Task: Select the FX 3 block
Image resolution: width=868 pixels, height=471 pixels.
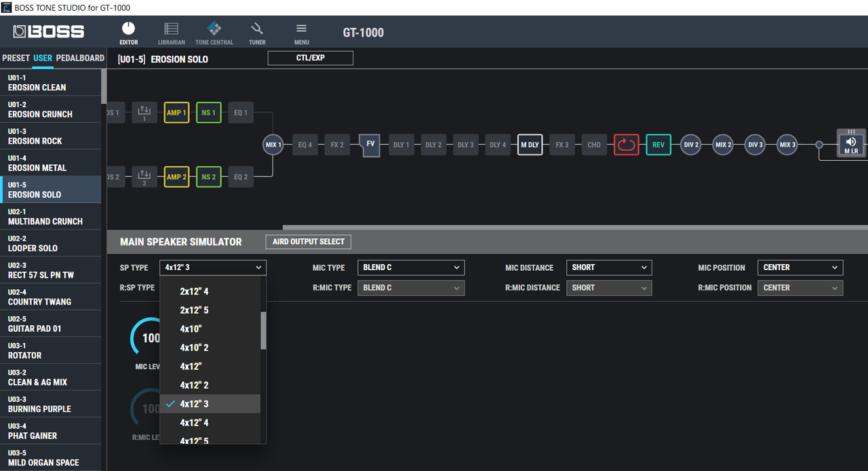Action: point(562,145)
